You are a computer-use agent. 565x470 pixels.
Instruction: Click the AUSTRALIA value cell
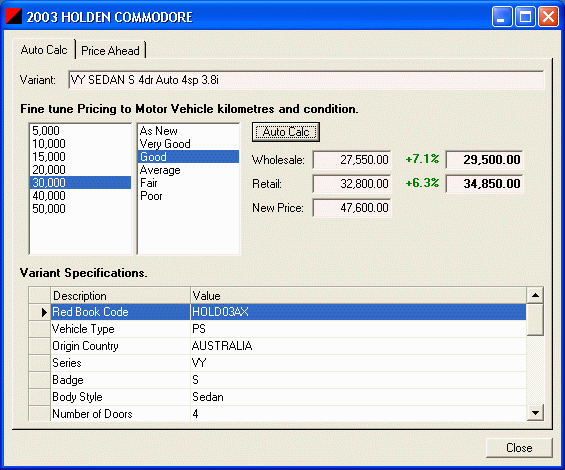[x=358, y=346]
